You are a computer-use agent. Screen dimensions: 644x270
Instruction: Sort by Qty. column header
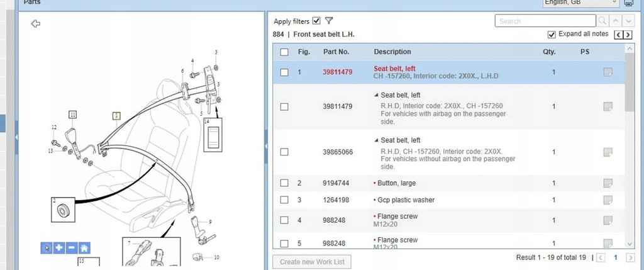pos(549,52)
